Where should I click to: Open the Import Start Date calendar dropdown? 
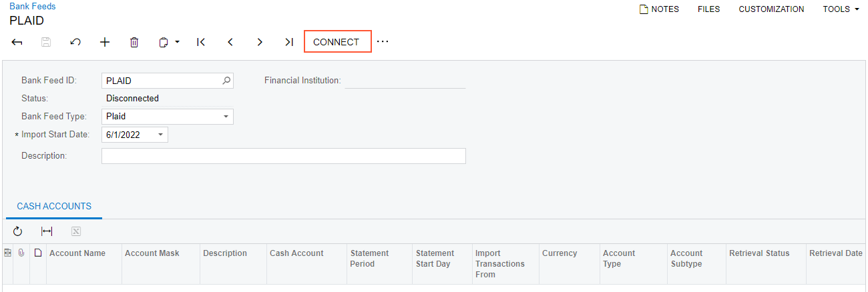pos(160,135)
